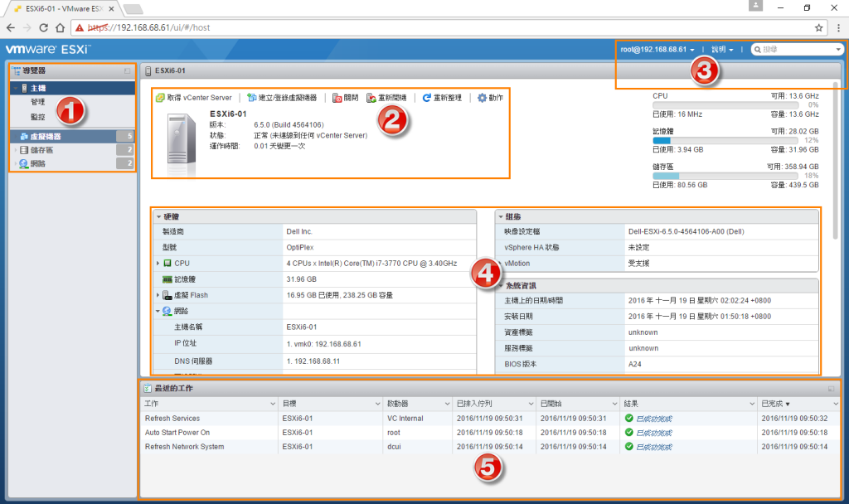This screenshot has height=504, width=849.
Task: Open 管理 under the host
Action: (x=38, y=102)
